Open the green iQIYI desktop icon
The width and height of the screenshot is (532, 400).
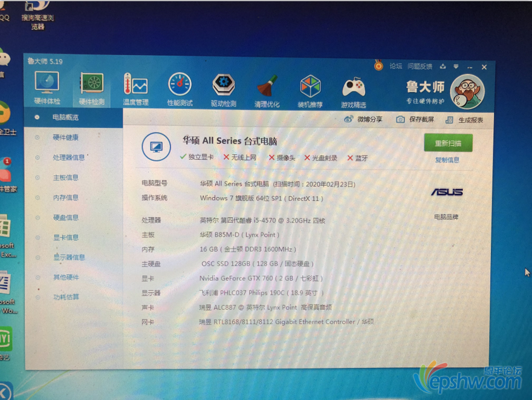(6, 343)
